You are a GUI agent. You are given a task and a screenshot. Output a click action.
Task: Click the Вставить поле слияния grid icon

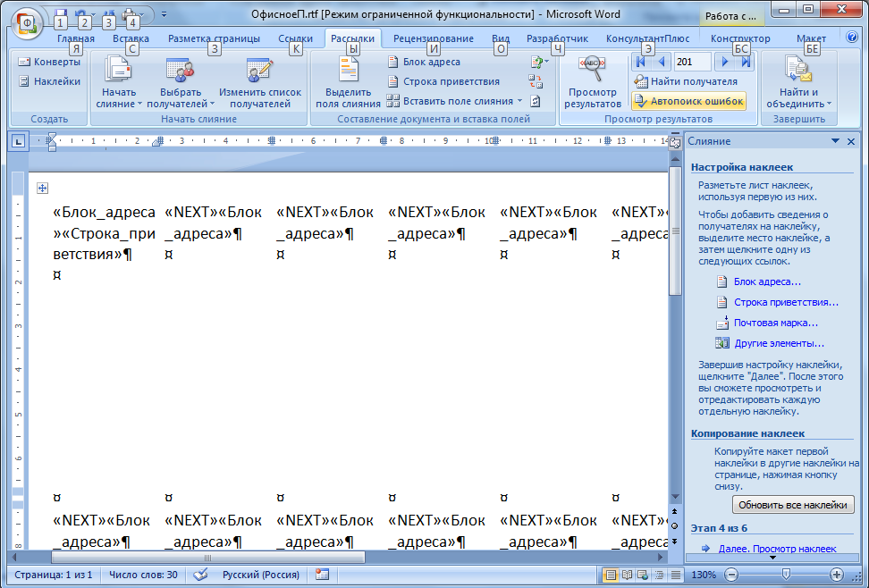point(393,101)
